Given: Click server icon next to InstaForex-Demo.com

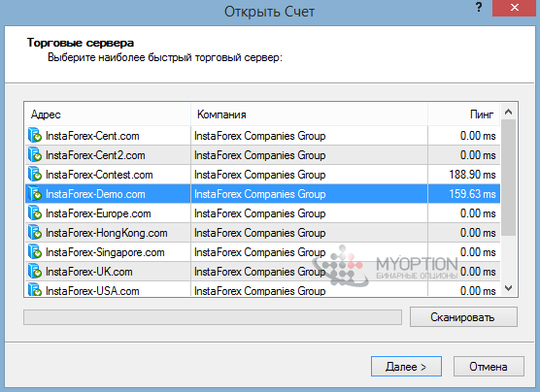Looking at the screenshot, I should pyautogui.click(x=35, y=194).
